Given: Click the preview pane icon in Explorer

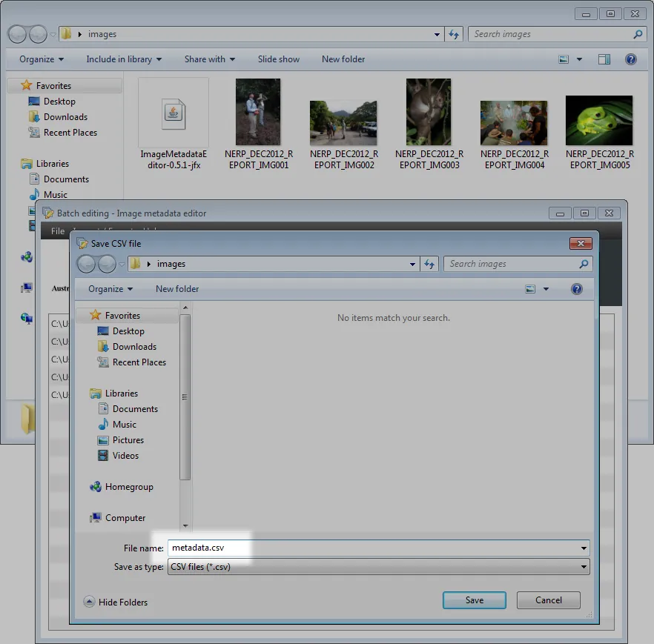Looking at the screenshot, I should coord(604,59).
